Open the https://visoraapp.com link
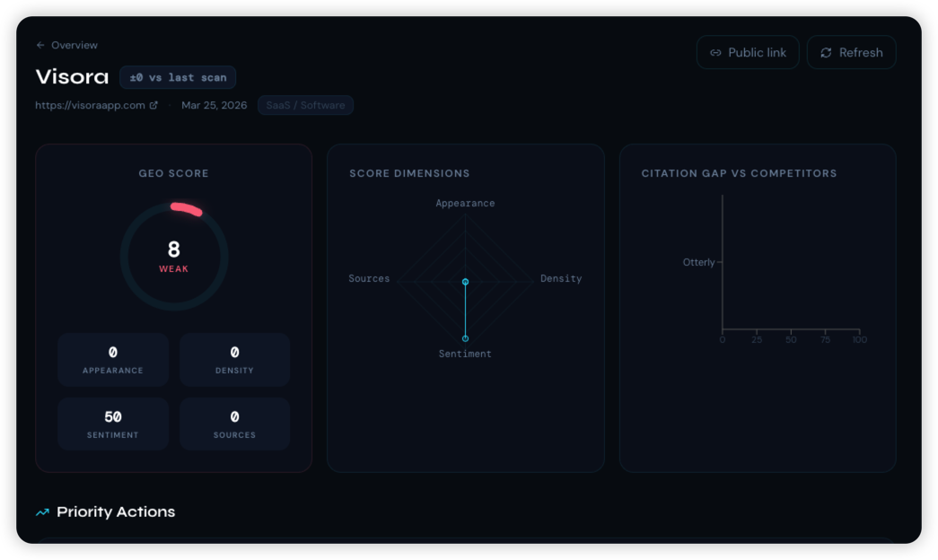This screenshot has height=560, width=938. [91, 105]
